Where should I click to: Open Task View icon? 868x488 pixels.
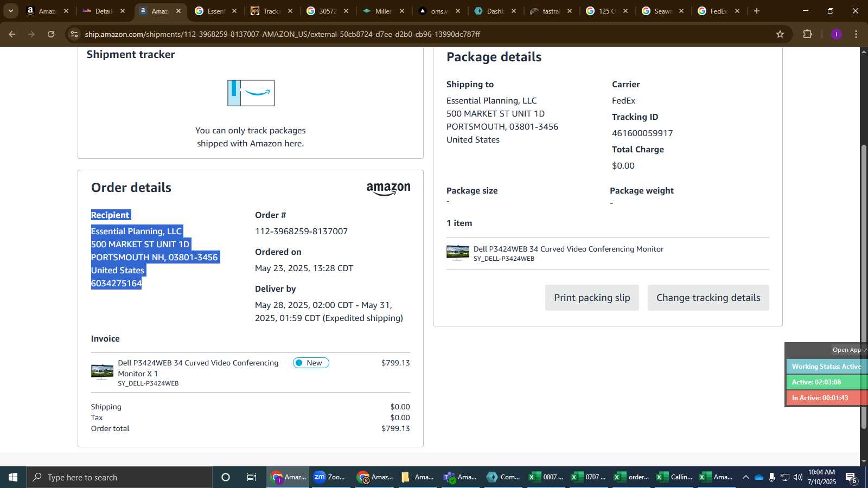tap(251, 477)
